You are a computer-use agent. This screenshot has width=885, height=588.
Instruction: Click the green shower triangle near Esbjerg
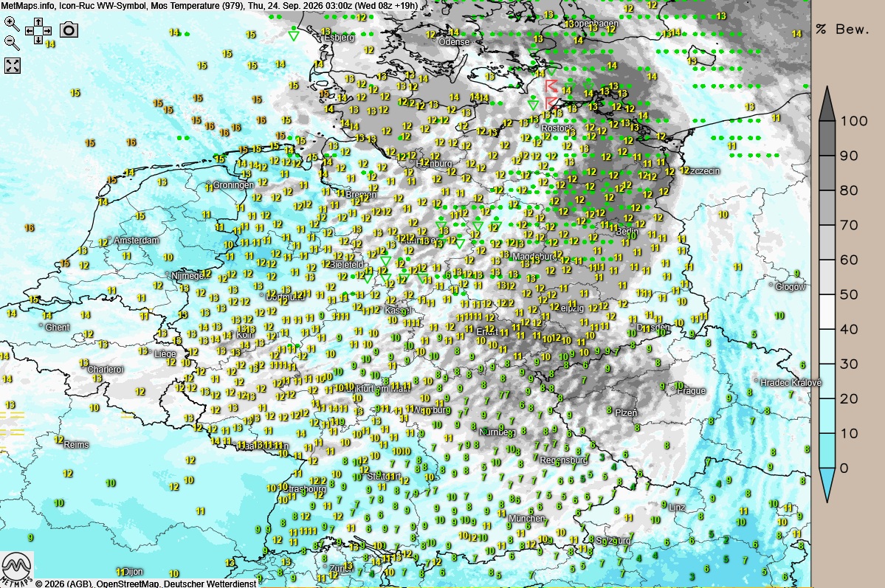coord(294,35)
